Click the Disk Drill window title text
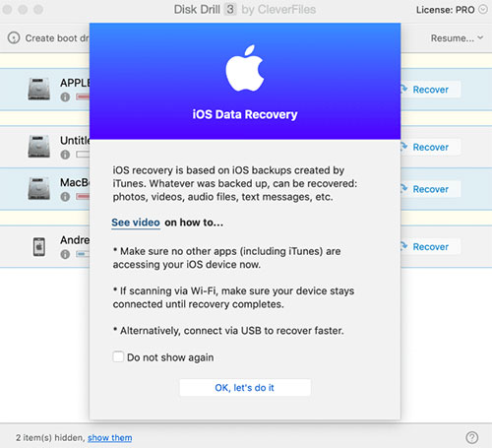 coord(245,10)
